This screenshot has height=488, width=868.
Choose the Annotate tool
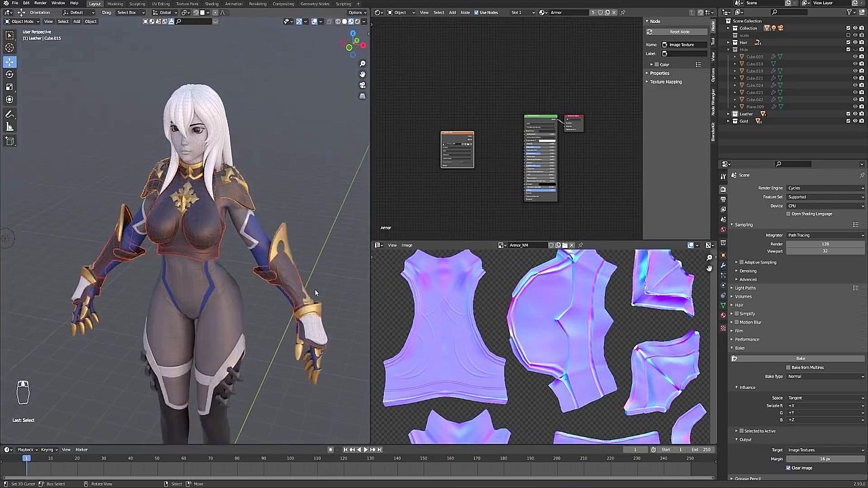tap(9, 114)
